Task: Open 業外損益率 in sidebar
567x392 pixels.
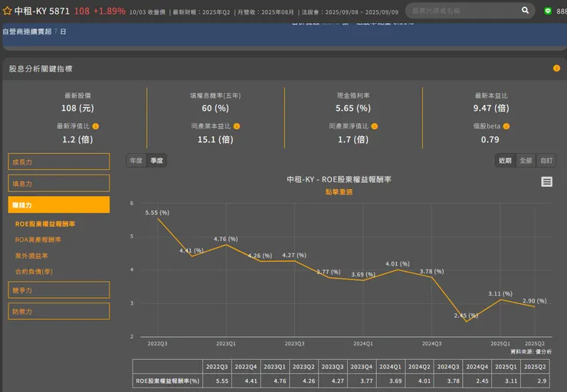Action: (x=31, y=256)
